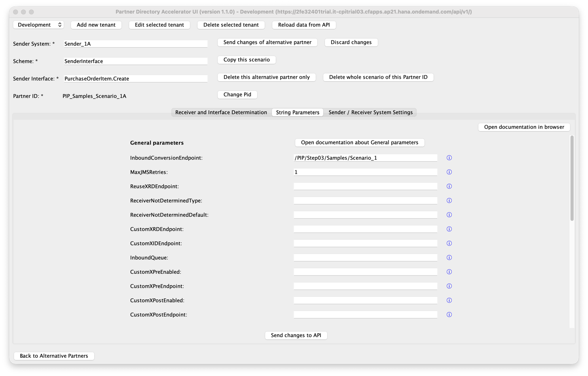
Task: Click the ReuseXRDEndpoint empty field
Action: 366,186
